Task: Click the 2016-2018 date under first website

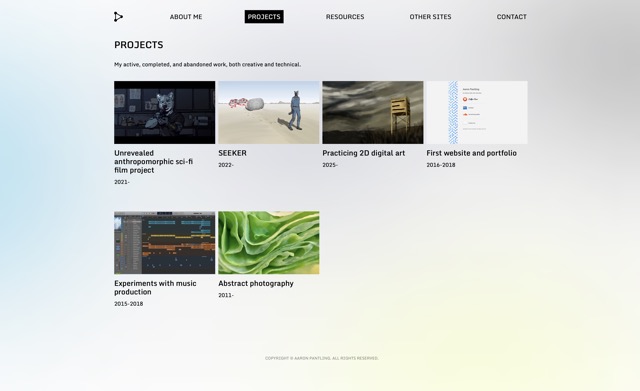Action: [441, 165]
